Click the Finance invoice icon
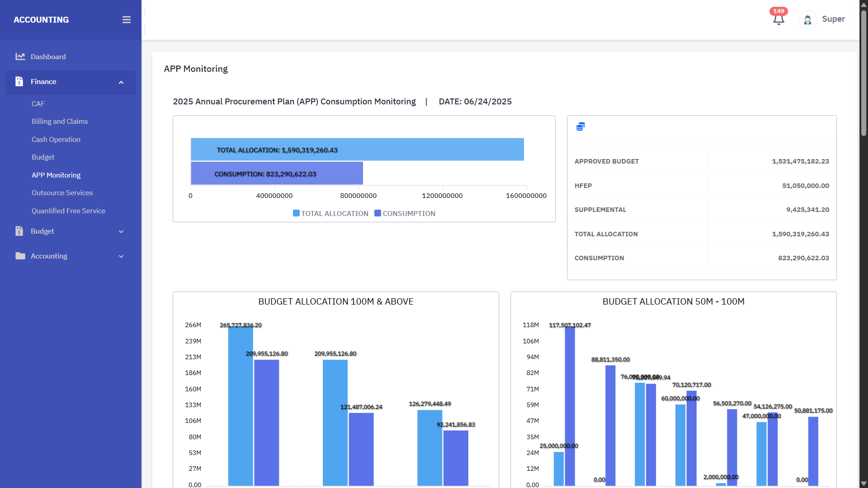 [19, 81]
